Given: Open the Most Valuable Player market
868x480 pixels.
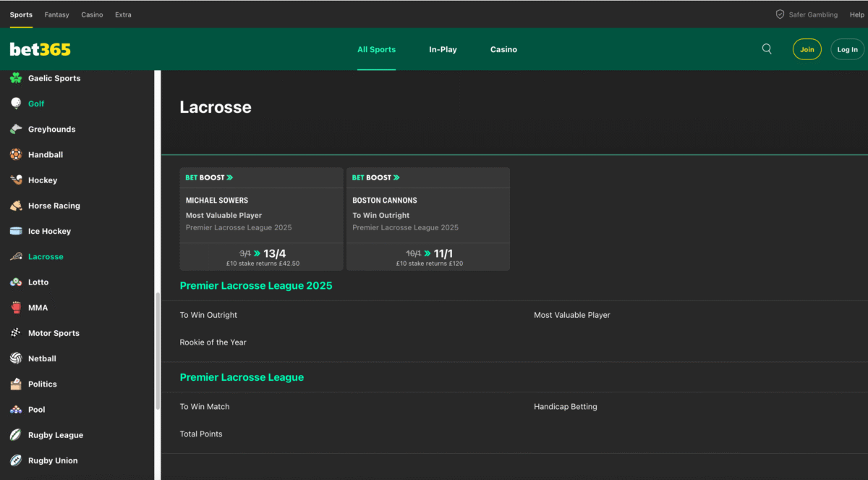Looking at the screenshot, I should tap(572, 315).
